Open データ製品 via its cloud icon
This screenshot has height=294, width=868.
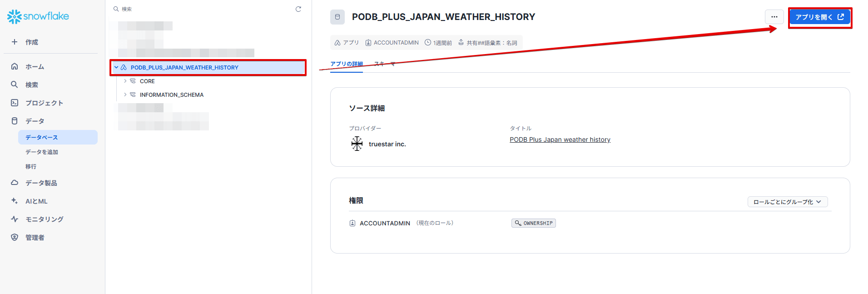coord(15,183)
